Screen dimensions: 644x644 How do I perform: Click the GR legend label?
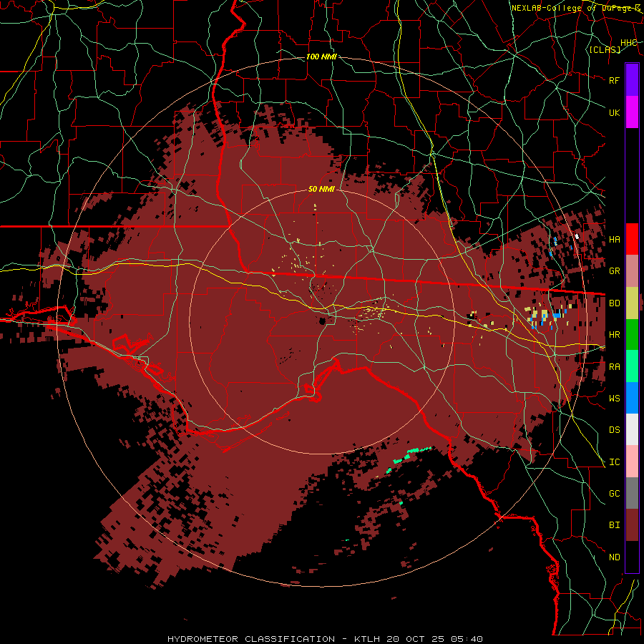click(614, 271)
